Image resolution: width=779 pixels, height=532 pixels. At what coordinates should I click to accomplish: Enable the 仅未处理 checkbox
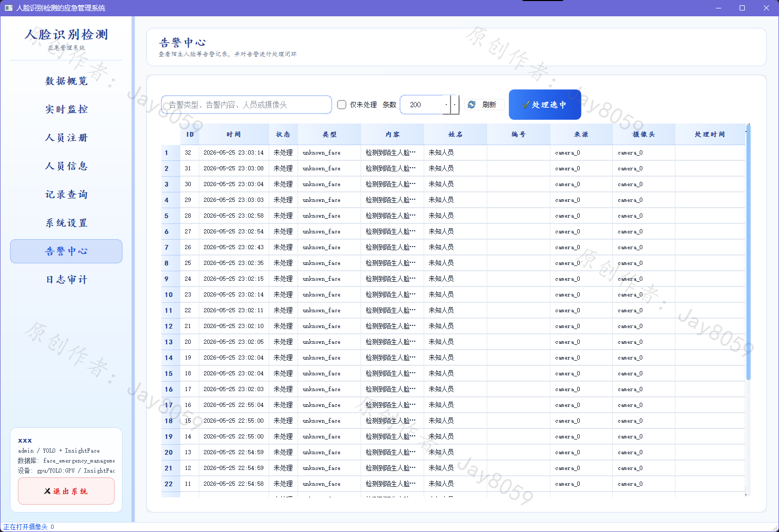coord(342,105)
